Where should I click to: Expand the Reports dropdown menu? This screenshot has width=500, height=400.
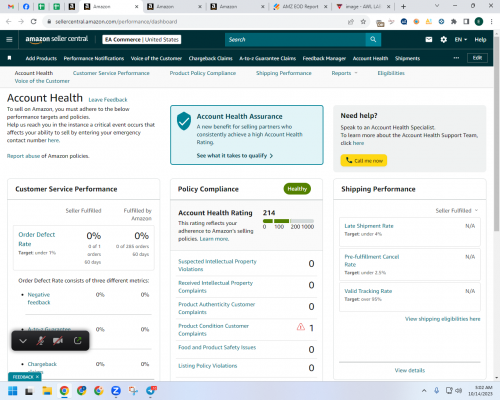click(344, 73)
